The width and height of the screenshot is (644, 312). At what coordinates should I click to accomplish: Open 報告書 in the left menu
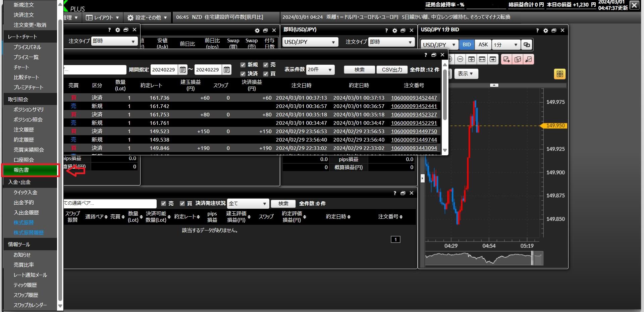point(21,170)
